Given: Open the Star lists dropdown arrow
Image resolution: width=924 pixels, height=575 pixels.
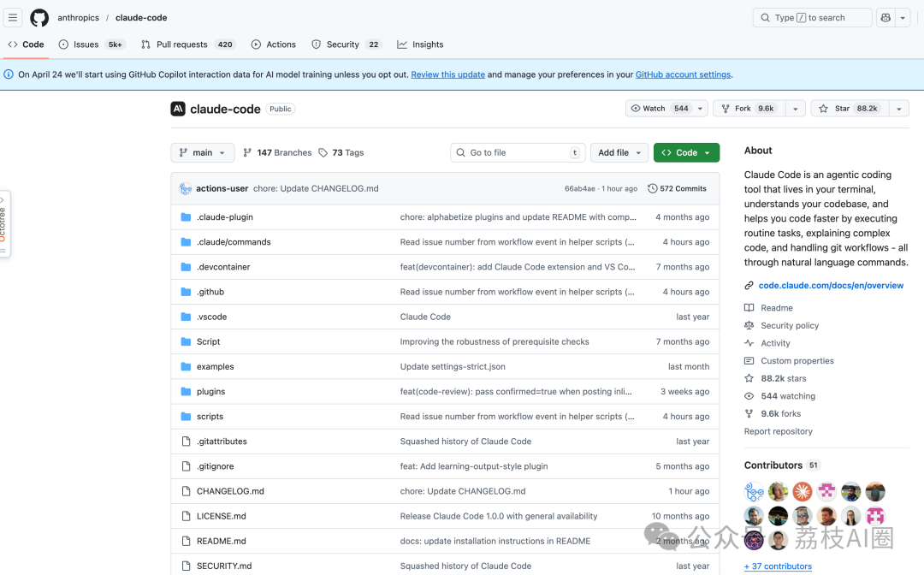Looking at the screenshot, I should [x=899, y=109].
